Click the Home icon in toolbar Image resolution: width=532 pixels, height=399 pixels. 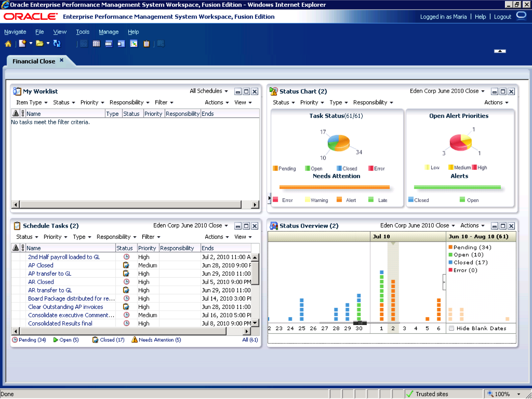pyautogui.click(x=8, y=44)
